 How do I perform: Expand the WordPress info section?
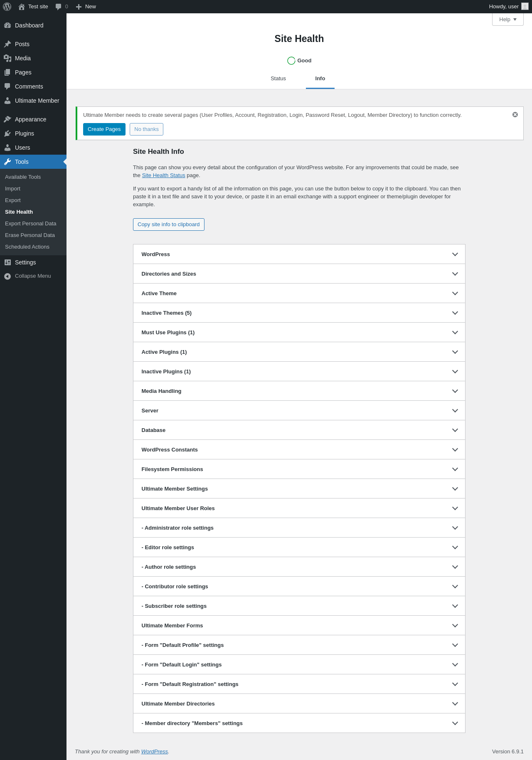tap(299, 254)
